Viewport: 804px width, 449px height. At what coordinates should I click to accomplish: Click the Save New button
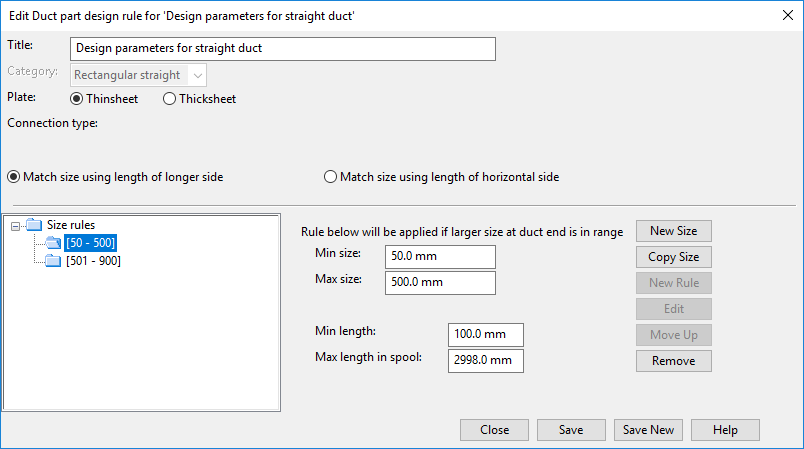648,430
